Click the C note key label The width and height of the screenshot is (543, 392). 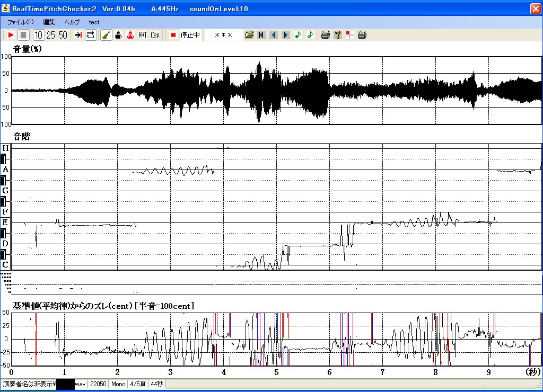[5, 265]
